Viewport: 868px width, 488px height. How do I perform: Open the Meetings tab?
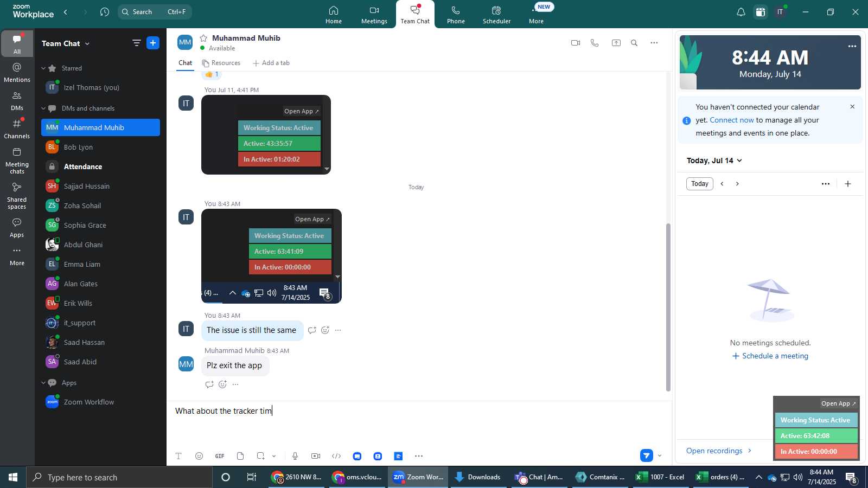coord(374,15)
